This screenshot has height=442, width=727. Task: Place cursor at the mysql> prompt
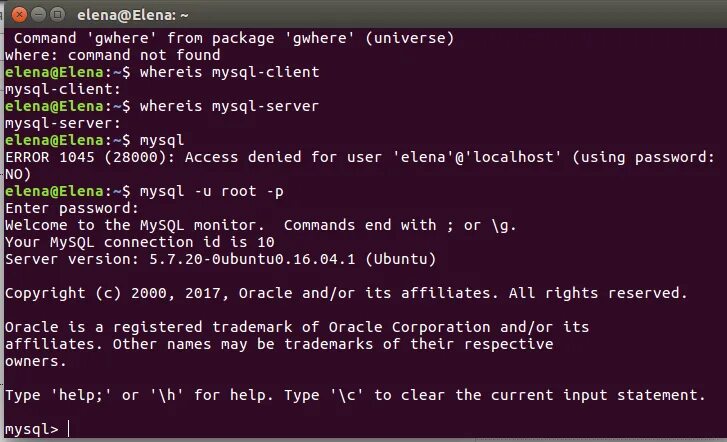68,429
